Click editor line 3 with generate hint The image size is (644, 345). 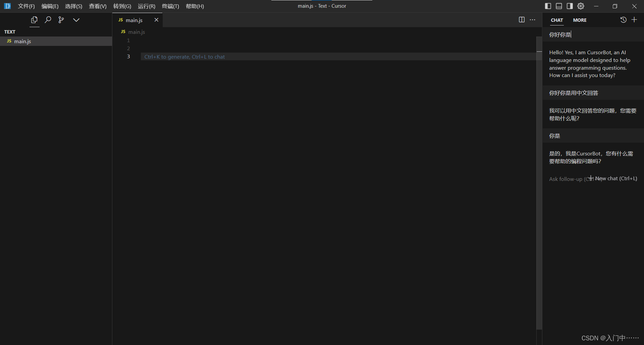pyautogui.click(x=338, y=57)
